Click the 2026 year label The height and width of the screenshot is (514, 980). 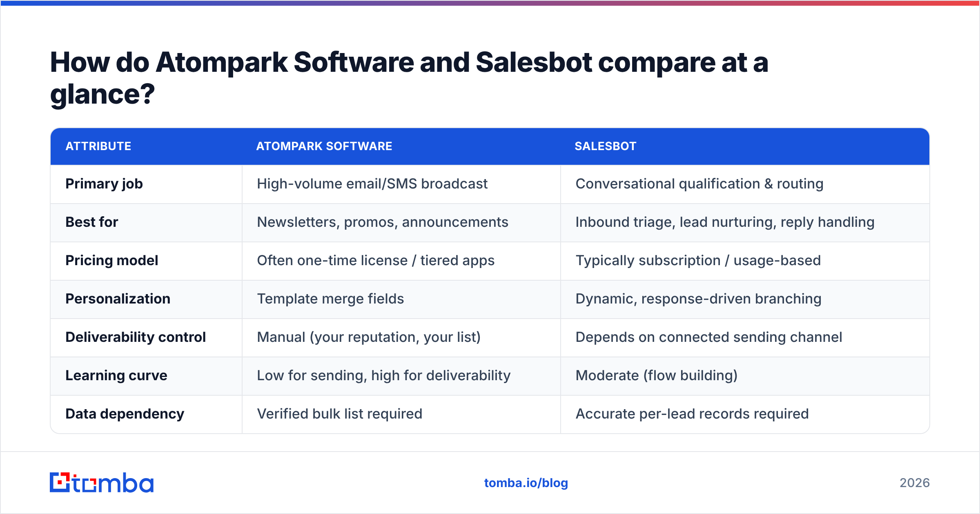pyautogui.click(x=915, y=483)
